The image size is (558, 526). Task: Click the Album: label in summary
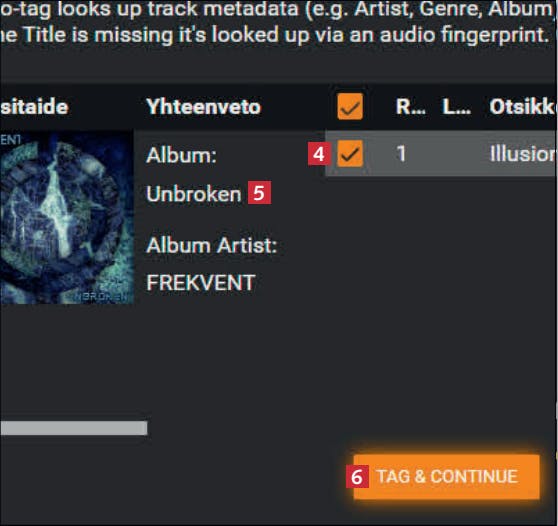point(181,156)
